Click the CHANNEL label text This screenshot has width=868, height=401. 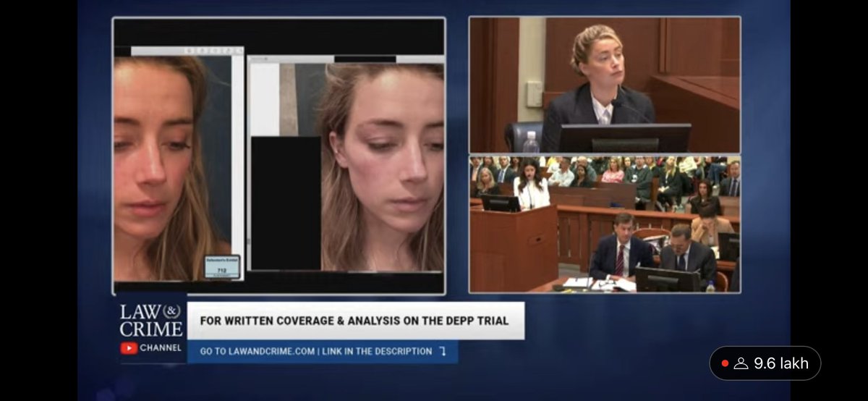pos(161,348)
